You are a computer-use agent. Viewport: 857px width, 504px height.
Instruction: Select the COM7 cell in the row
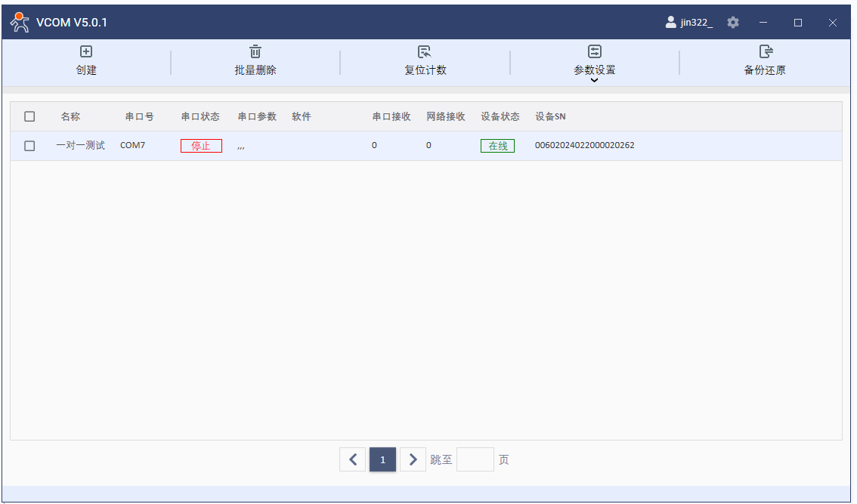pos(132,146)
